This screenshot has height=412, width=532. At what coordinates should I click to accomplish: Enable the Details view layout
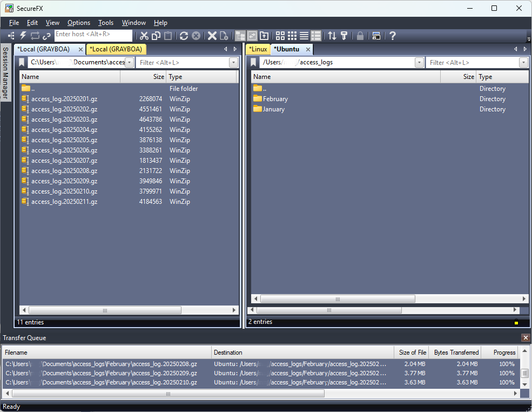[x=316, y=36]
